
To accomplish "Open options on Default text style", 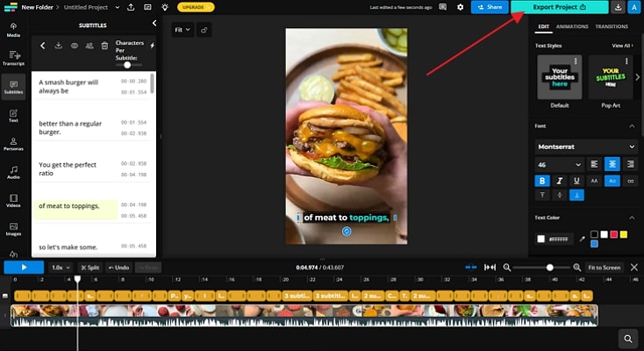I will pyautogui.click(x=576, y=61).
